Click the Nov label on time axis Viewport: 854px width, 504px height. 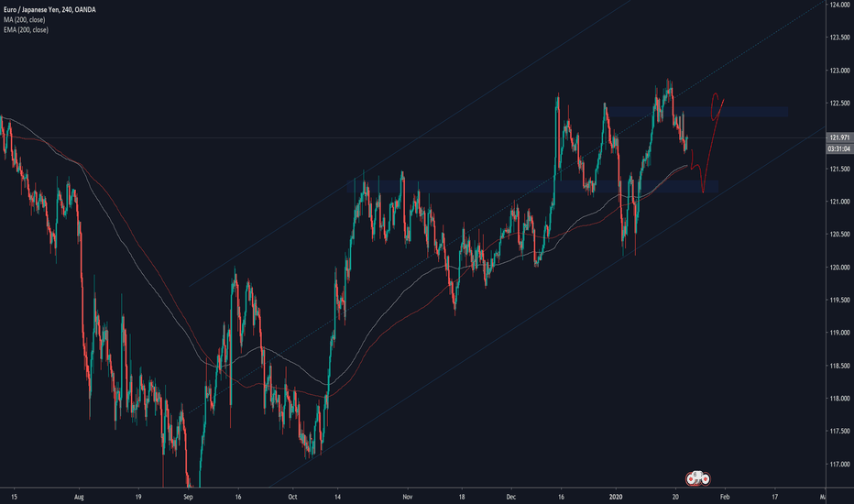[407, 495]
